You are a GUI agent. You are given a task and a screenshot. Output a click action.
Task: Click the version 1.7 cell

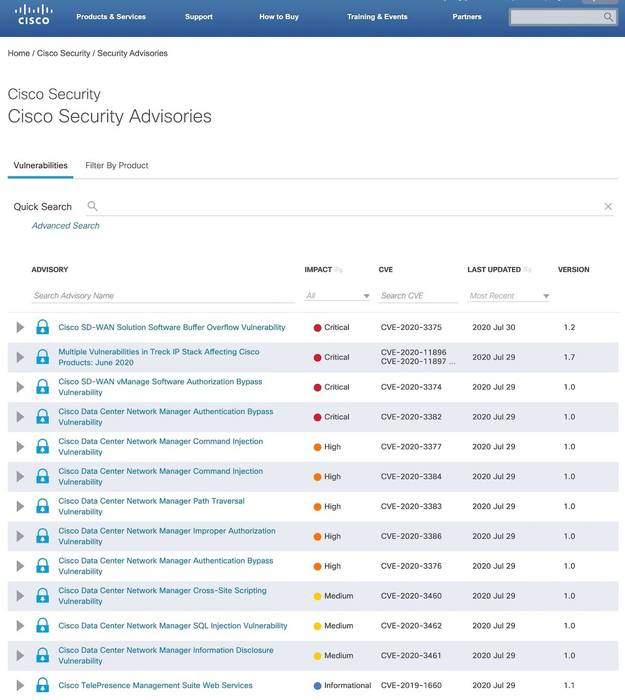[569, 357]
